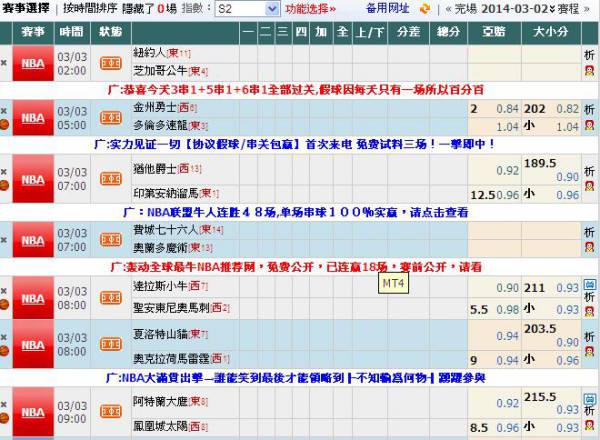600x440 pixels.
Task: Open the ad NBA大滿貫出擊
Action: [x=295, y=378]
